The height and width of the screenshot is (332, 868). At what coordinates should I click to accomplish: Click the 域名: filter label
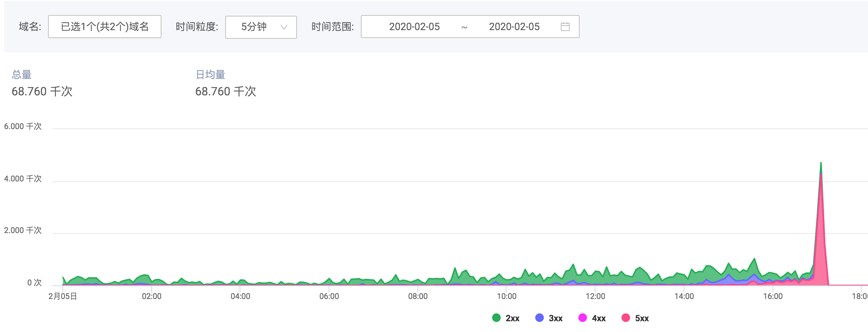pos(30,27)
